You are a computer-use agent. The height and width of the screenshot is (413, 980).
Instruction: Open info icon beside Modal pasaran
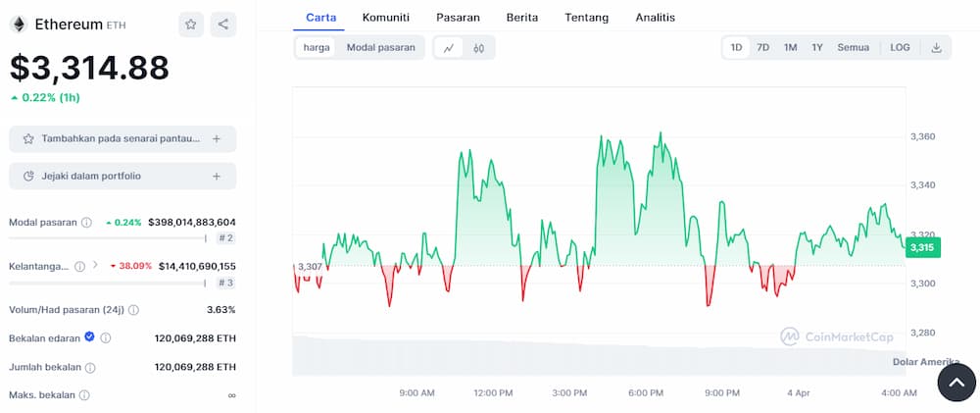pyautogui.click(x=87, y=222)
